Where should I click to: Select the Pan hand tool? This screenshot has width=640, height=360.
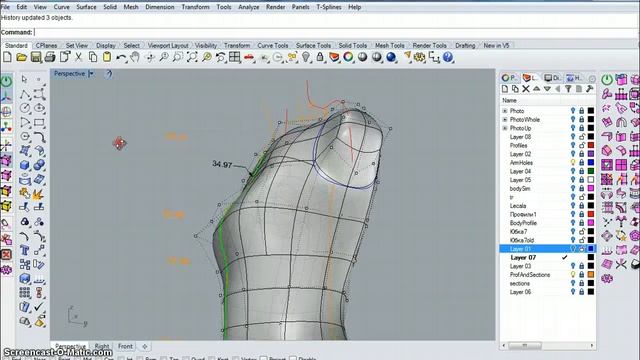[135, 57]
